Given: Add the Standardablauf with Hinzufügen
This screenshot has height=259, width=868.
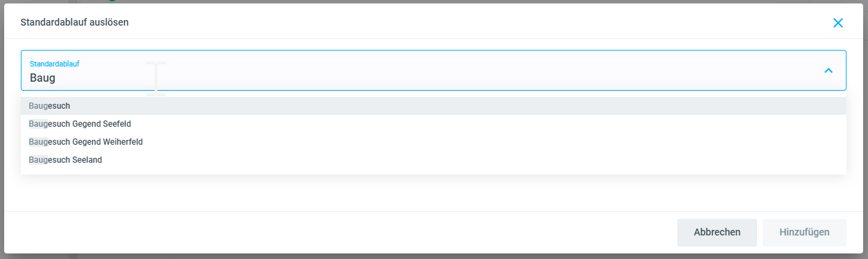Looking at the screenshot, I should click(804, 233).
